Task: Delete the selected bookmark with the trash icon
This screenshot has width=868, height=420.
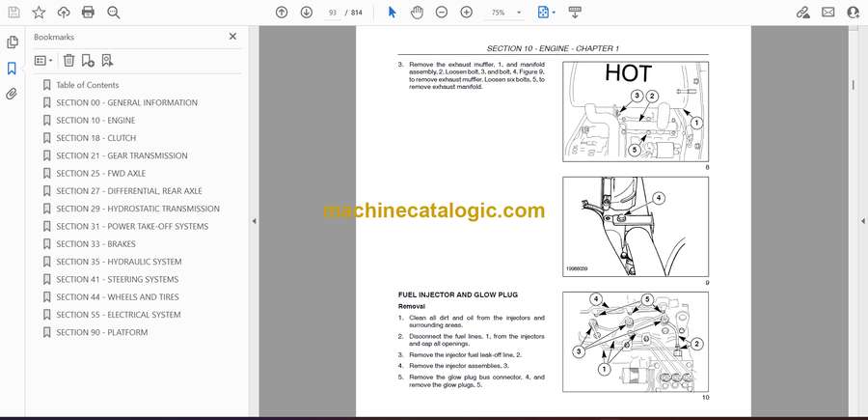Action: (68, 61)
